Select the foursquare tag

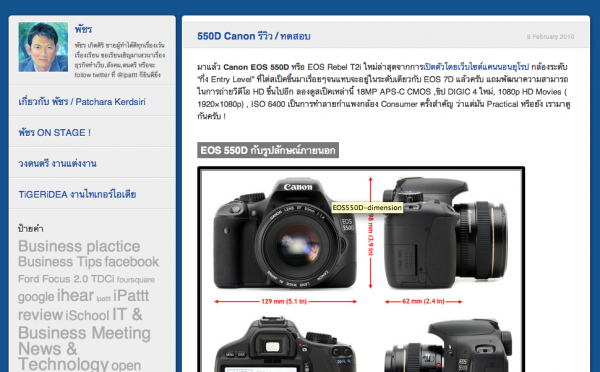coord(135,280)
